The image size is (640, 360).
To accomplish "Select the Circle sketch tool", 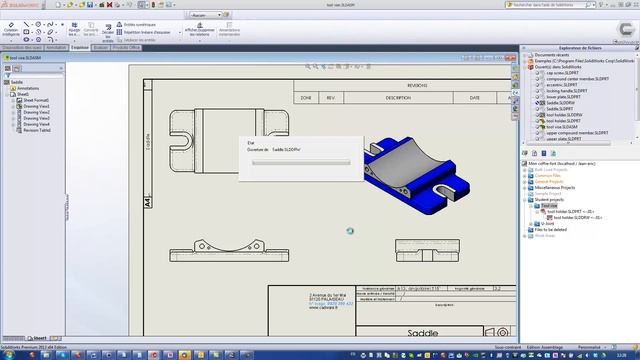I will (38, 24).
